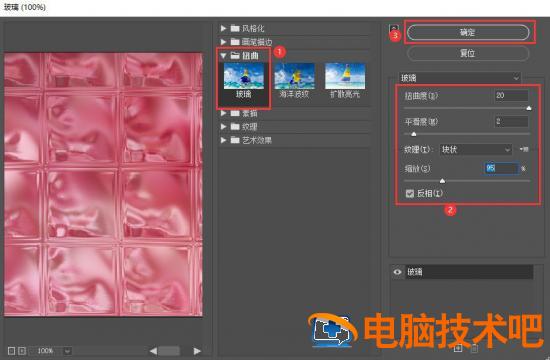Viewport: 550px width, 360px height.
Task: Open the 100% zoom level dropdown
Action: [x=67, y=351]
